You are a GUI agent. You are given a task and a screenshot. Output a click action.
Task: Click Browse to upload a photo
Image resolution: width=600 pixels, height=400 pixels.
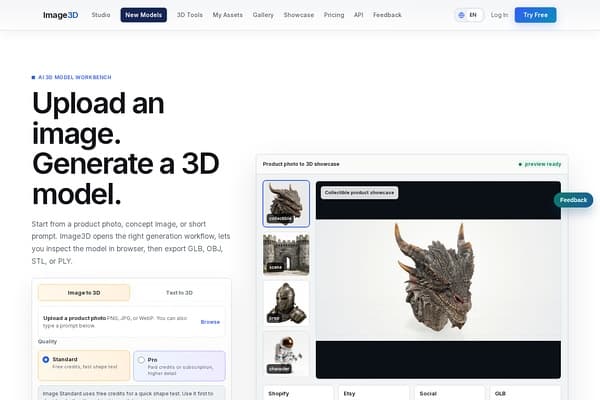click(x=210, y=322)
